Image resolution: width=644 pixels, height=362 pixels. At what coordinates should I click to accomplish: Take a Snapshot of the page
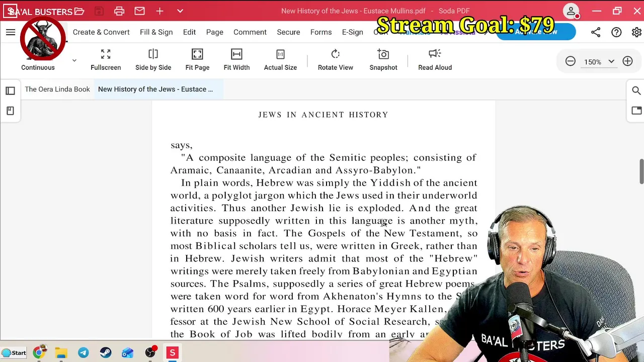point(383,60)
